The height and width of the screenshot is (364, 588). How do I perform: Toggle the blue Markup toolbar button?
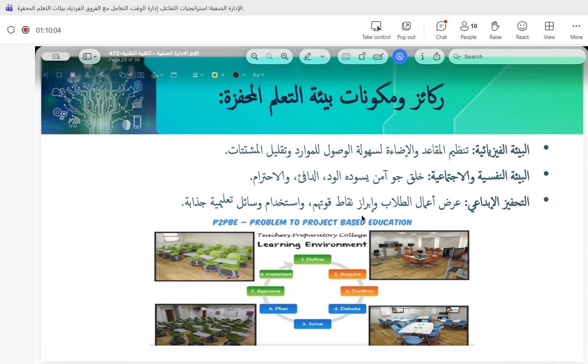point(400,57)
